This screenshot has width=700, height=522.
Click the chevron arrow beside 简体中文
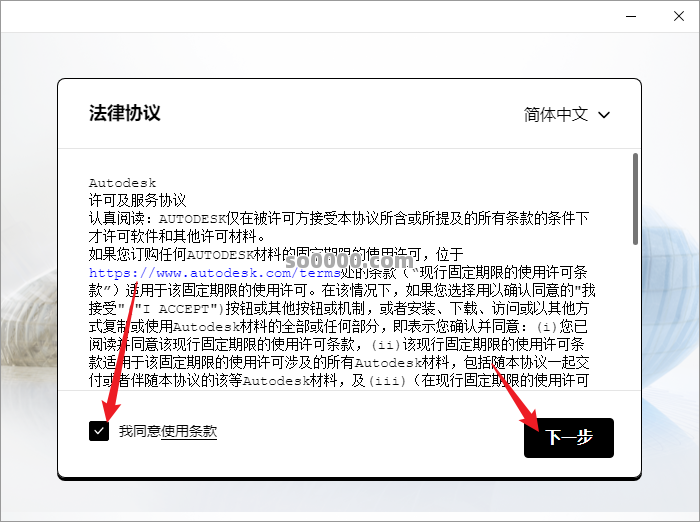tap(604, 115)
